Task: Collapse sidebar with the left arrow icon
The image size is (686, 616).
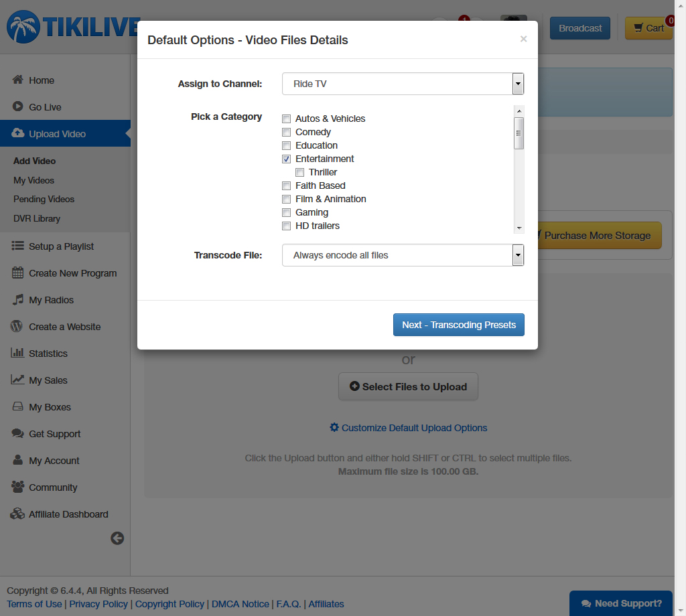Action: [x=117, y=538]
